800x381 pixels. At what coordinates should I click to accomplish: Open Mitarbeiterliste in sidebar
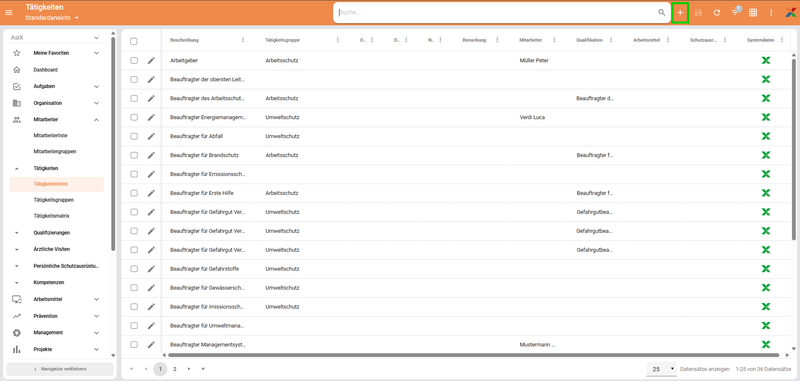[x=51, y=136]
